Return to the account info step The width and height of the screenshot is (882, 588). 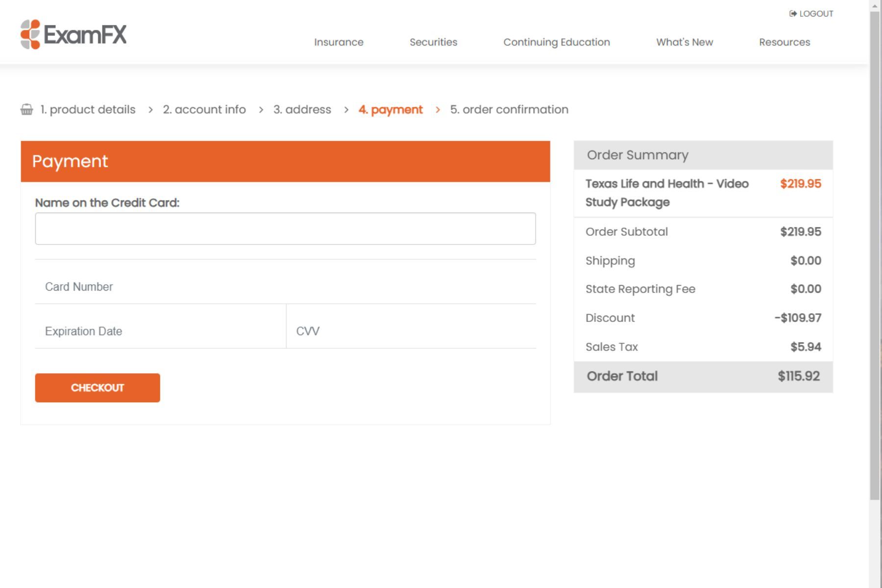204,109
